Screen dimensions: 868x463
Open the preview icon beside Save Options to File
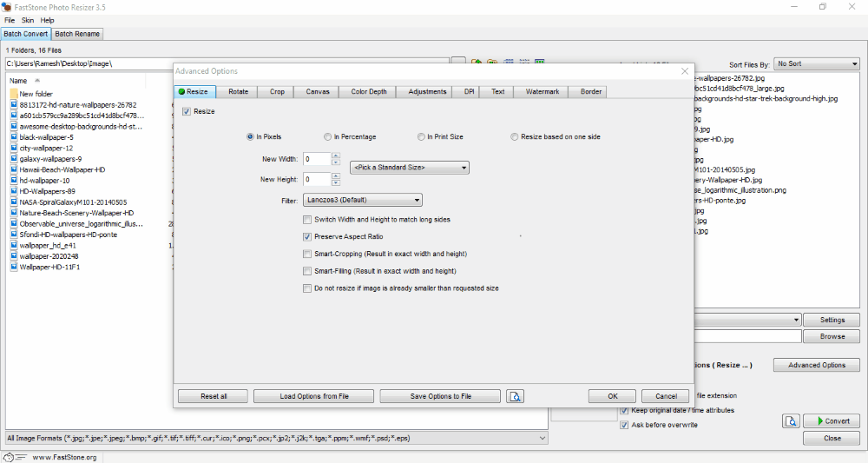pos(515,396)
